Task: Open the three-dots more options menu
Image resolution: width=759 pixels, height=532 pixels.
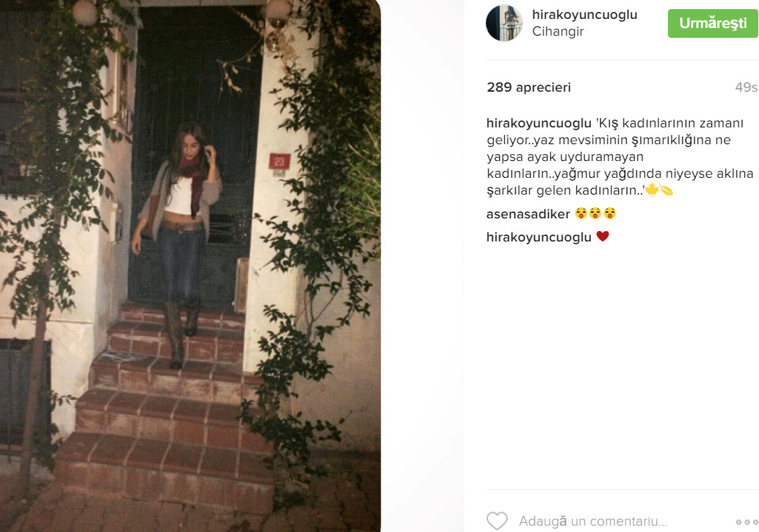Action: 747,521
